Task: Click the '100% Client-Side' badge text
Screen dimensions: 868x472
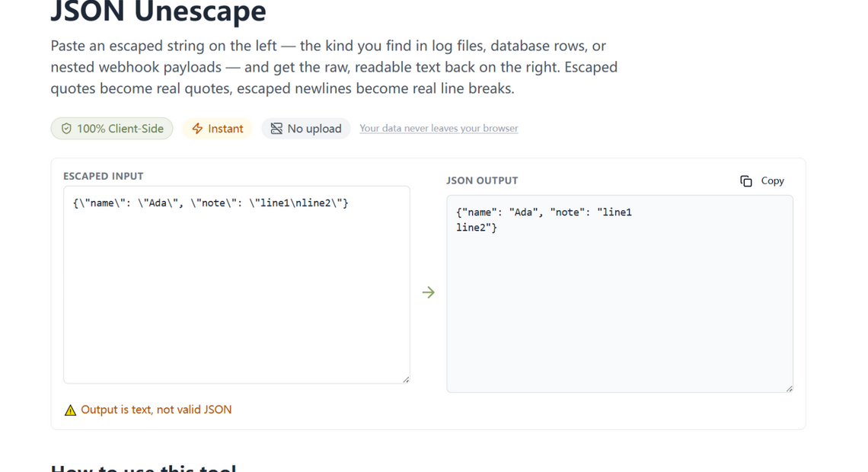Action: (120, 129)
